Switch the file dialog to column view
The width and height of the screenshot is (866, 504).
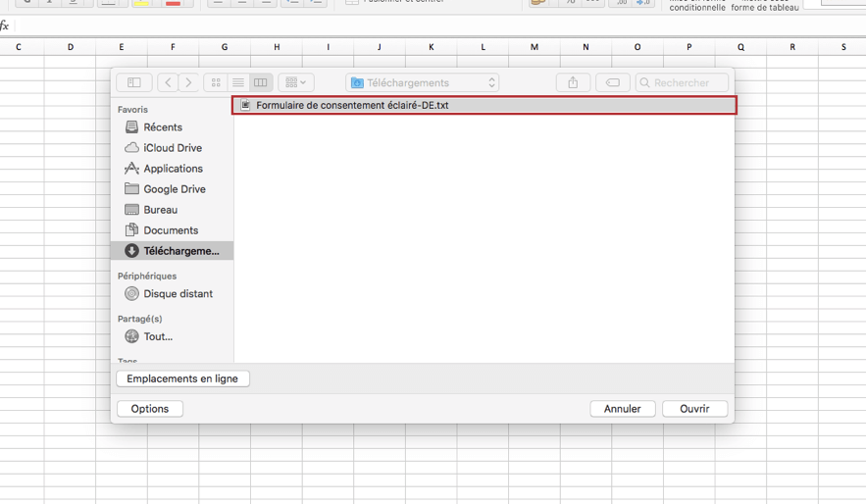pos(261,82)
